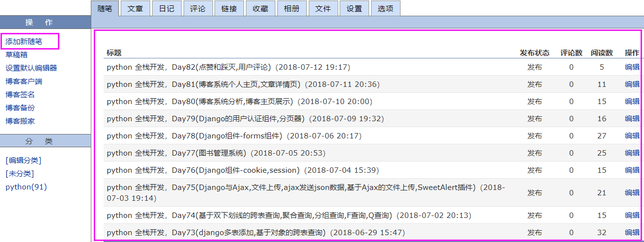Go to the 选项 tab
Screen dimensions: 644x242
coord(385,8)
